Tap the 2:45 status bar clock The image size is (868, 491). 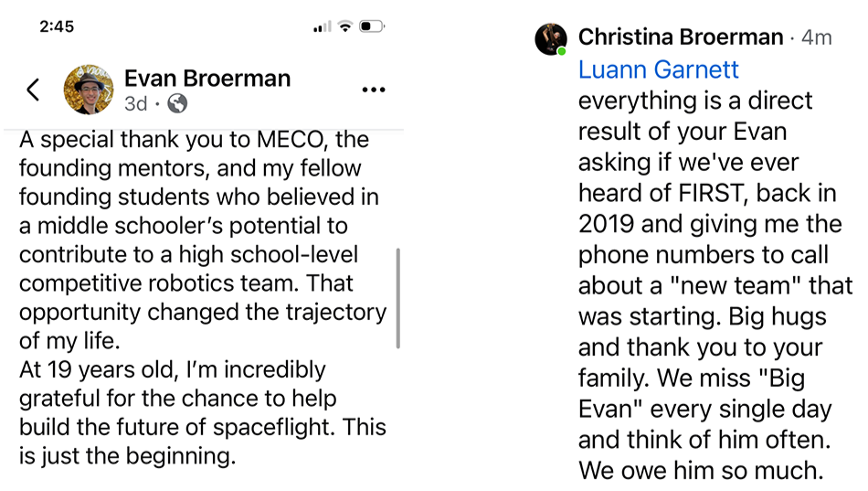click(x=57, y=26)
